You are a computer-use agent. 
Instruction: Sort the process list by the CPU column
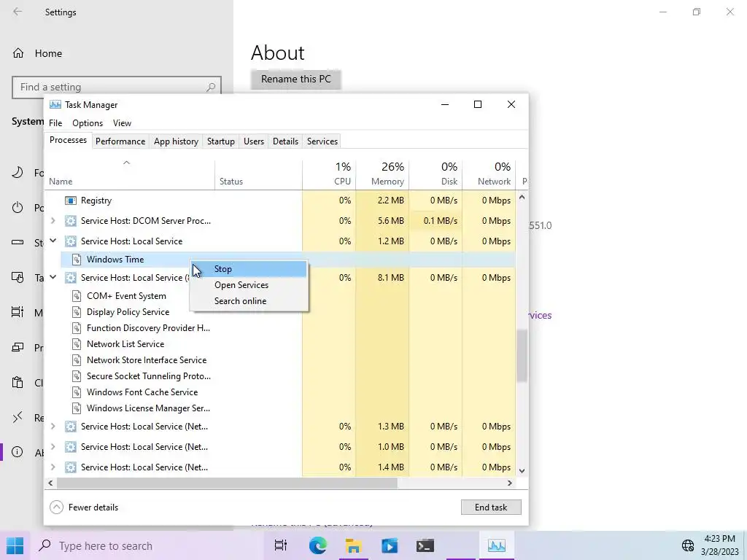pos(329,174)
